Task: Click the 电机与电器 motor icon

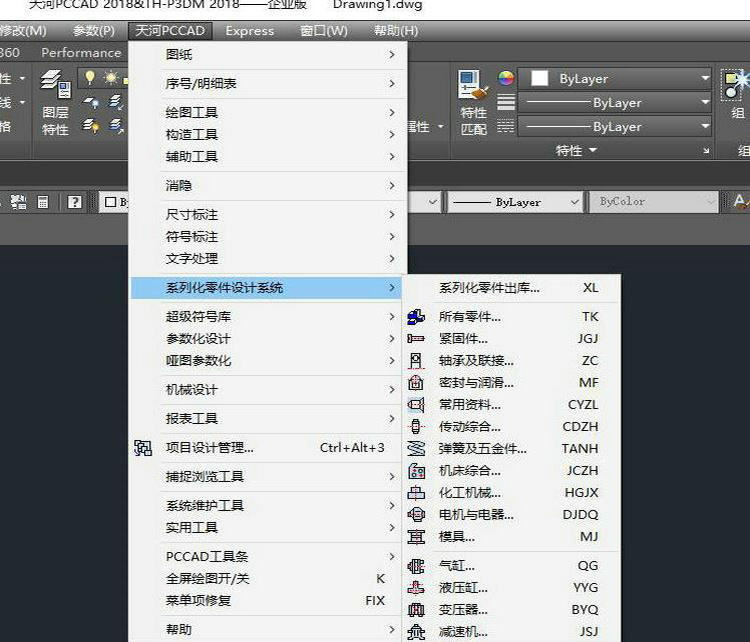Action: pos(416,515)
